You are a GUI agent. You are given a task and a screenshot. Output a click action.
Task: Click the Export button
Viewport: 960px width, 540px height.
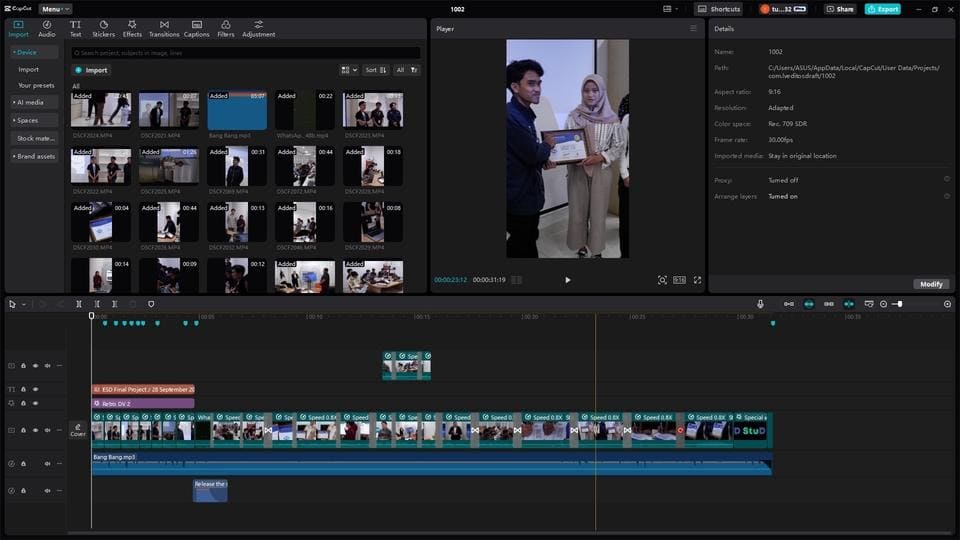882,9
